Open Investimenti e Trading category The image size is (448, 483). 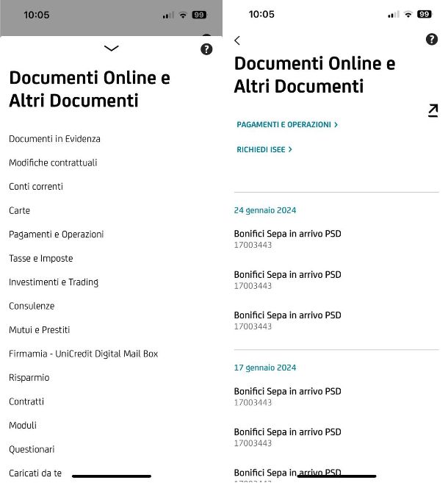[54, 282]
